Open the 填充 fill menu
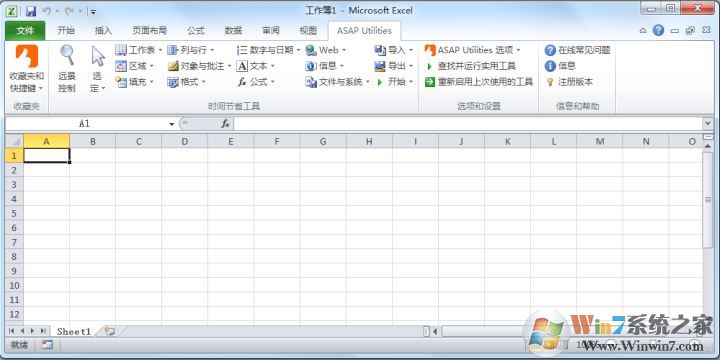This screenshot has height=360, width=720. pyautogui.click(x=135, y=82)
